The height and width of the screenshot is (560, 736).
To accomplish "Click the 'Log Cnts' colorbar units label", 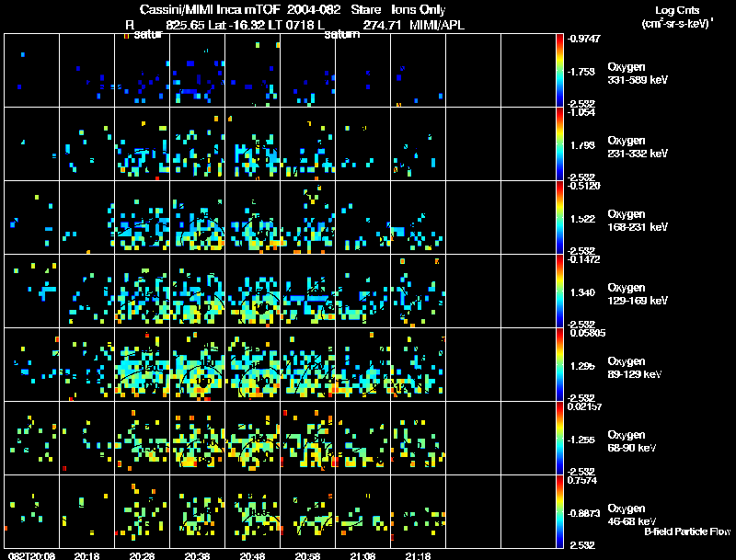I will (677, 10).
